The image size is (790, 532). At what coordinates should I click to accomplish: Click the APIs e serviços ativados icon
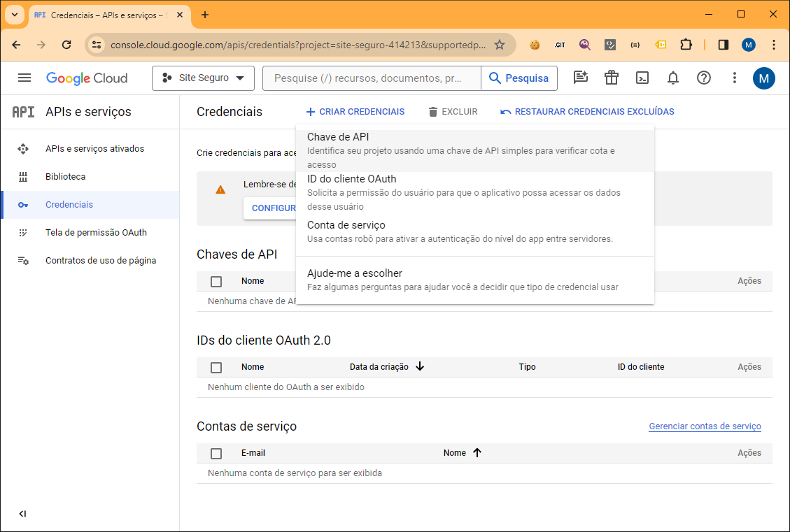coord(23,149)
